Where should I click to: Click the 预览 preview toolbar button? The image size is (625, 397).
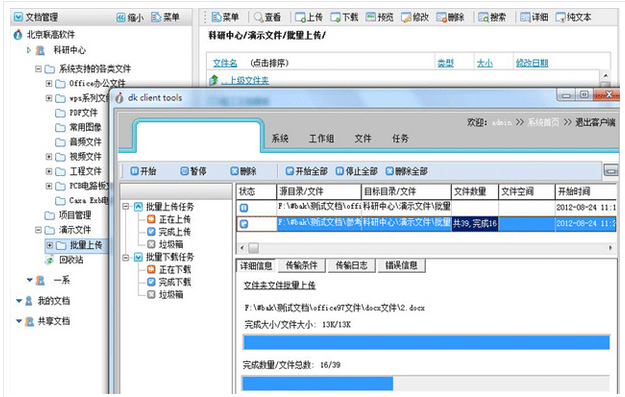coord(379,17)
